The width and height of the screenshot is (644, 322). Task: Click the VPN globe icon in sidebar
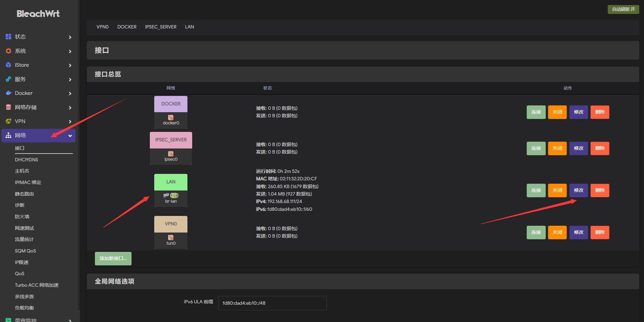pos(8,121)
